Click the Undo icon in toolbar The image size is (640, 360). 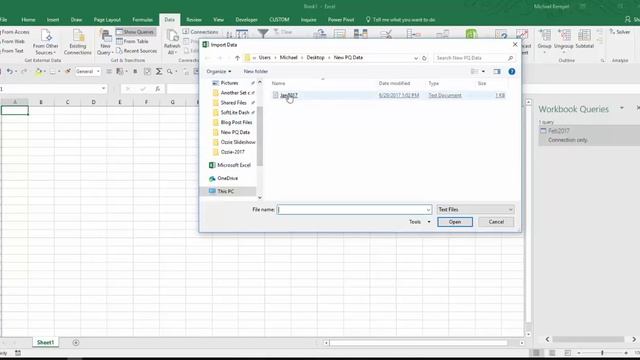tap(9, 71)
